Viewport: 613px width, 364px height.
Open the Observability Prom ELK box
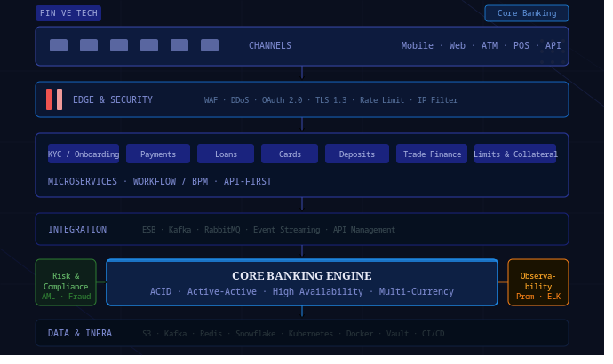tap(538, 282)
